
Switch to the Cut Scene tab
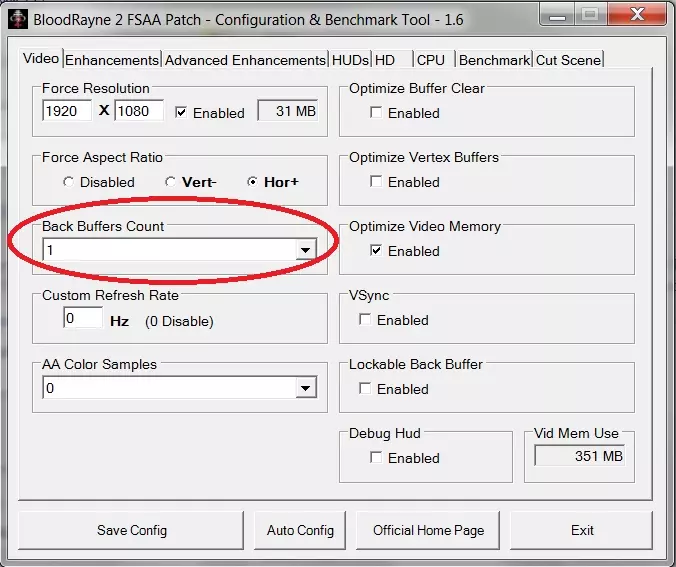point(568,60)
